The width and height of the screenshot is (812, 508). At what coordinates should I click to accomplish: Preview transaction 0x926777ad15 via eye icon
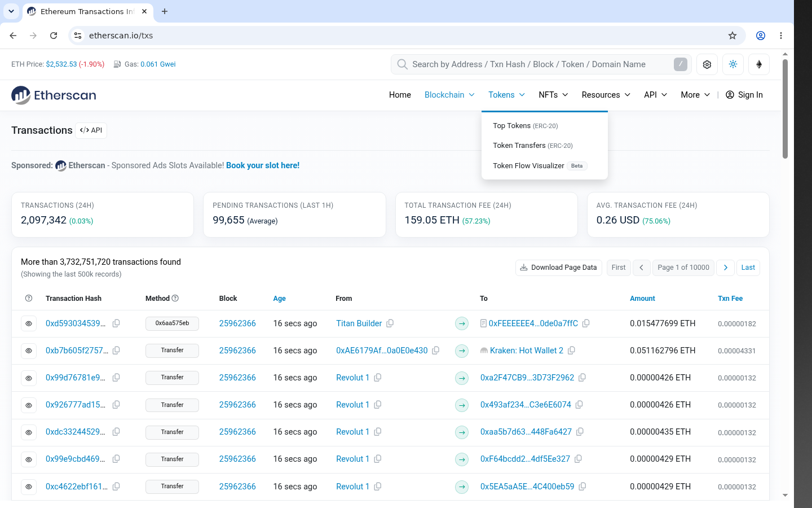click(x=29, y=405)
